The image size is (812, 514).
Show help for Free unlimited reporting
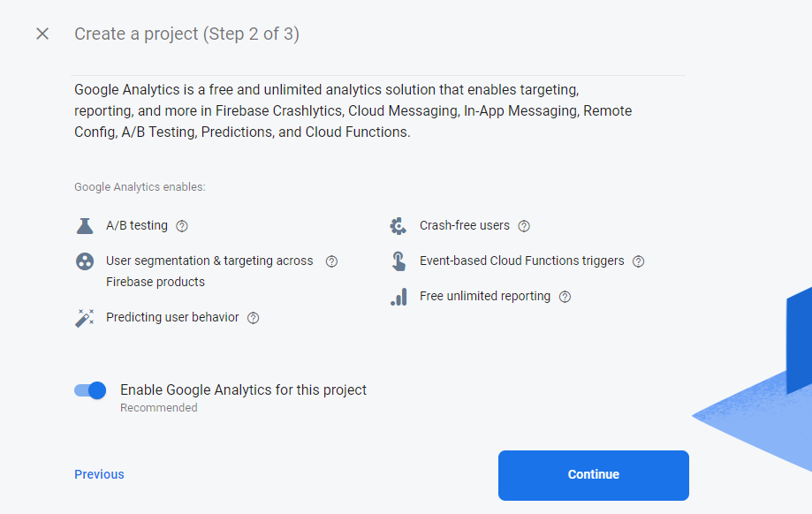click(565, 297)
